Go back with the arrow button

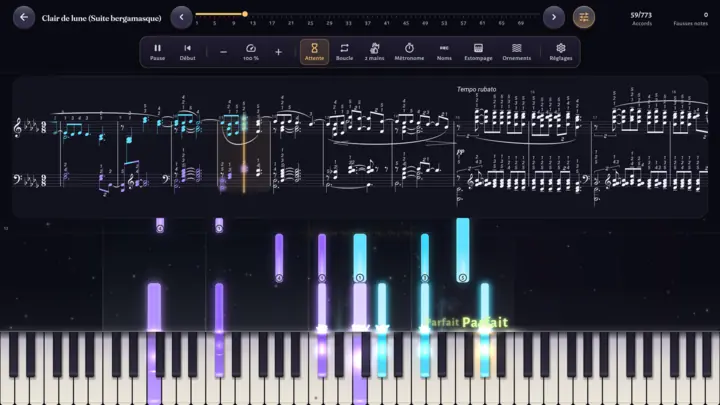tap(24, 17)
